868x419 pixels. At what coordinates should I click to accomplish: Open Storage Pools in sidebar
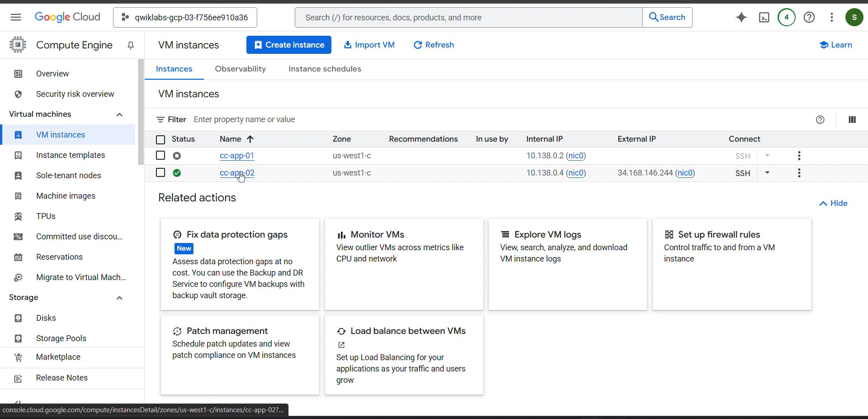pos(61,338)
